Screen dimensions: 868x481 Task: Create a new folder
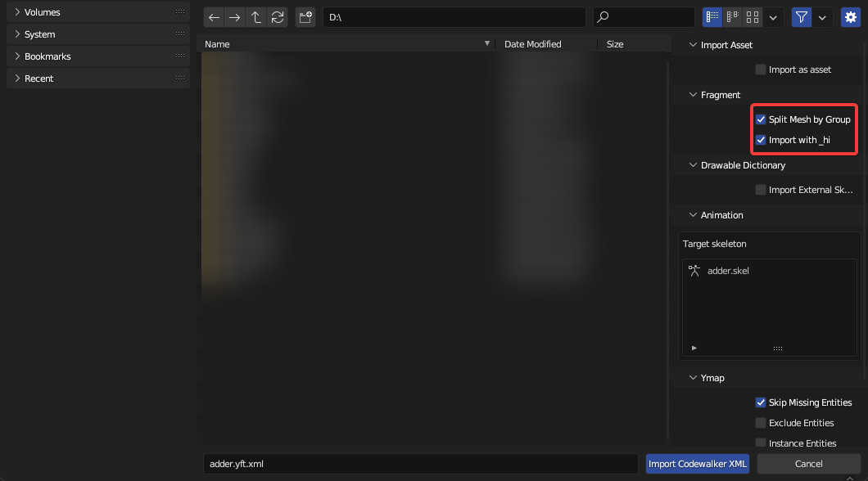pos(305,17)
